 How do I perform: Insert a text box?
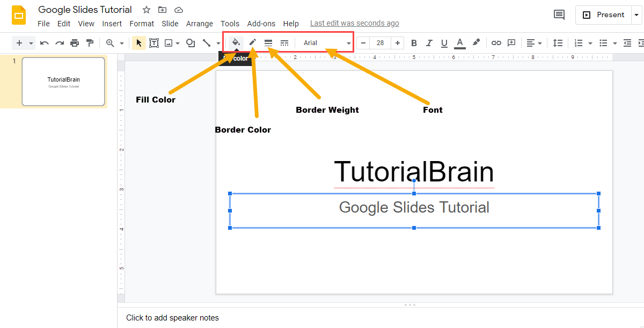coord(154,42)
